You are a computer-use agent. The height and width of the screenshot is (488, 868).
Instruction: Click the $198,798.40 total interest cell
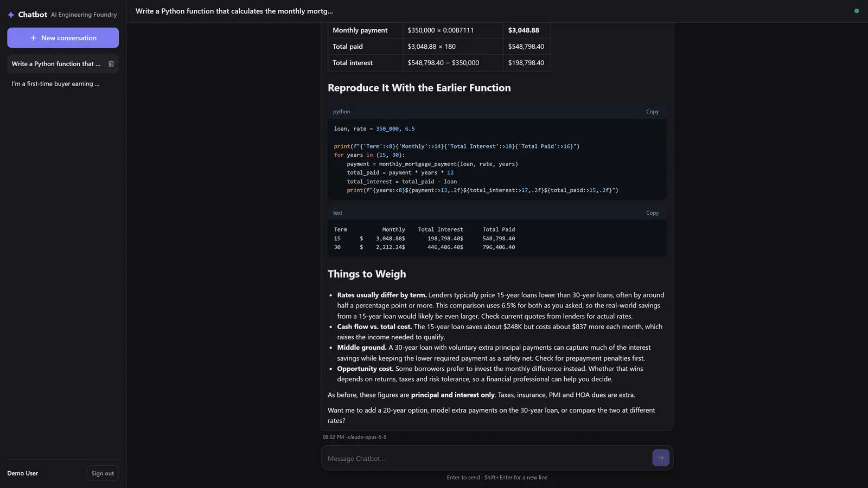[x=526, y=63]
